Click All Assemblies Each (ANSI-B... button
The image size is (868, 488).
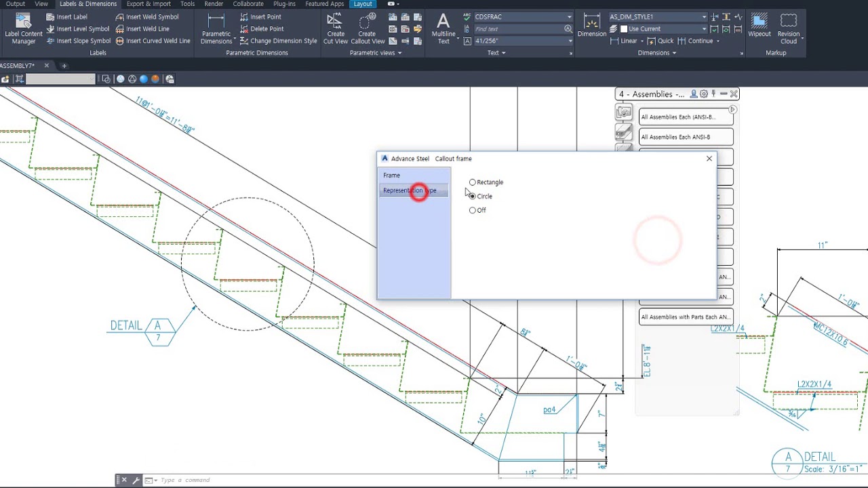(x=686, y=117)
